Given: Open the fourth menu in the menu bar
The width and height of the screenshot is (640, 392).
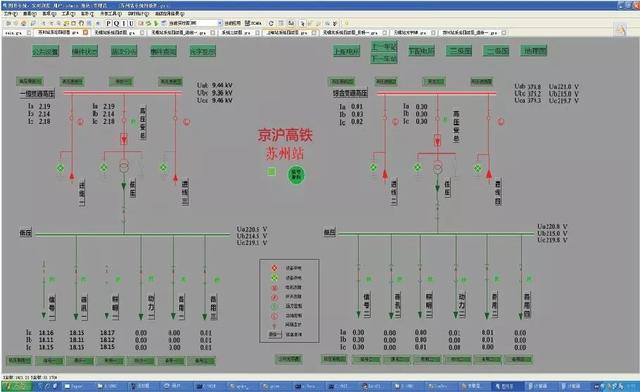Looking at the screenshot, I should pos(68,14).
